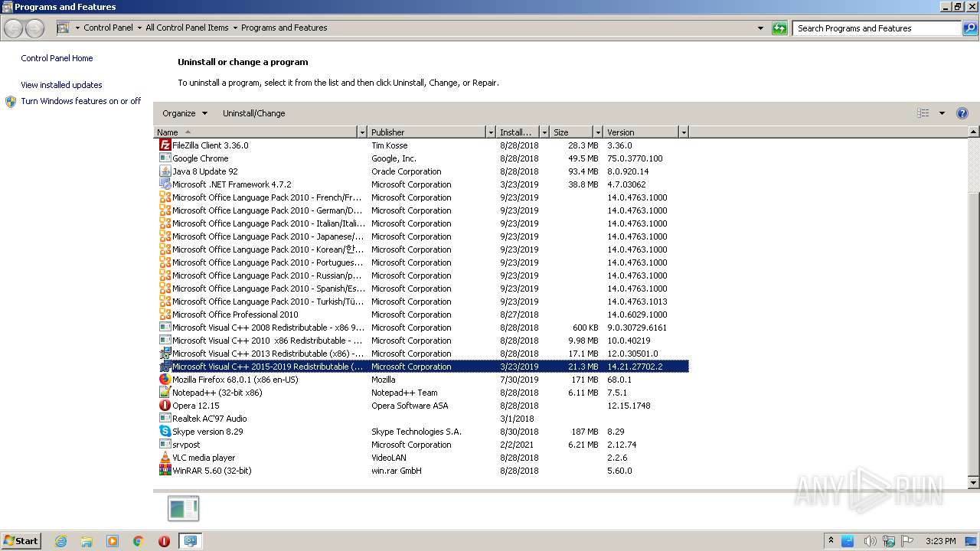Click the All Control Panel Items breadcrumb

pos(187,28)
